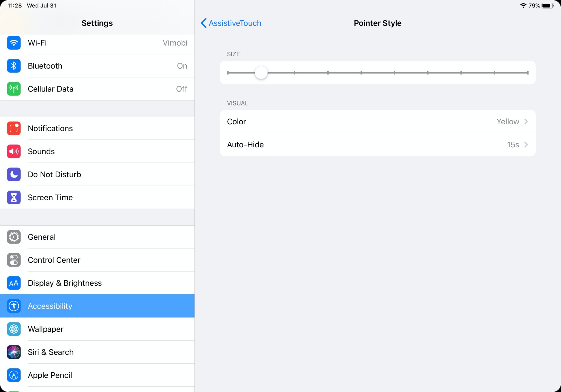Open Color setting showing Yellow
Screen dimensions: 561x392
(x=378, y=121)
